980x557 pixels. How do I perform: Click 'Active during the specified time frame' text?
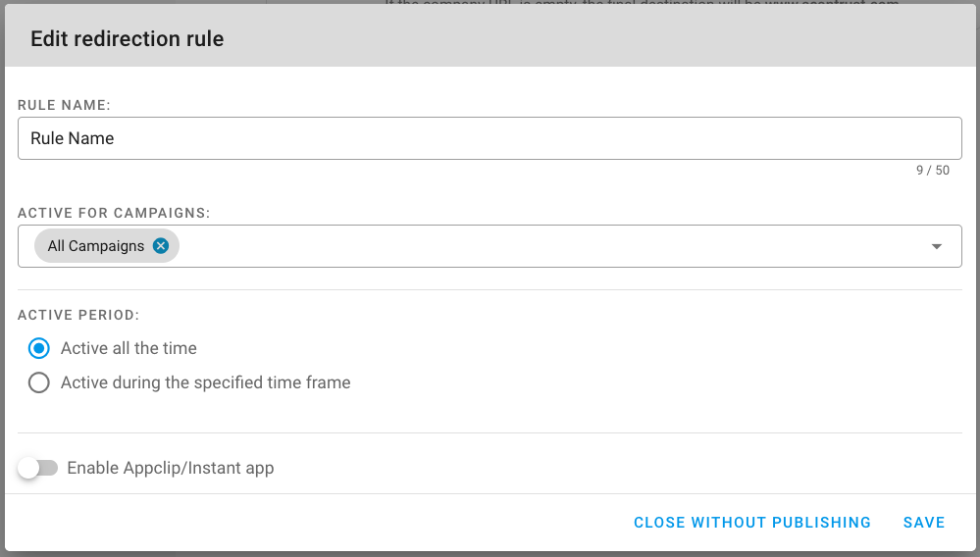206,382
